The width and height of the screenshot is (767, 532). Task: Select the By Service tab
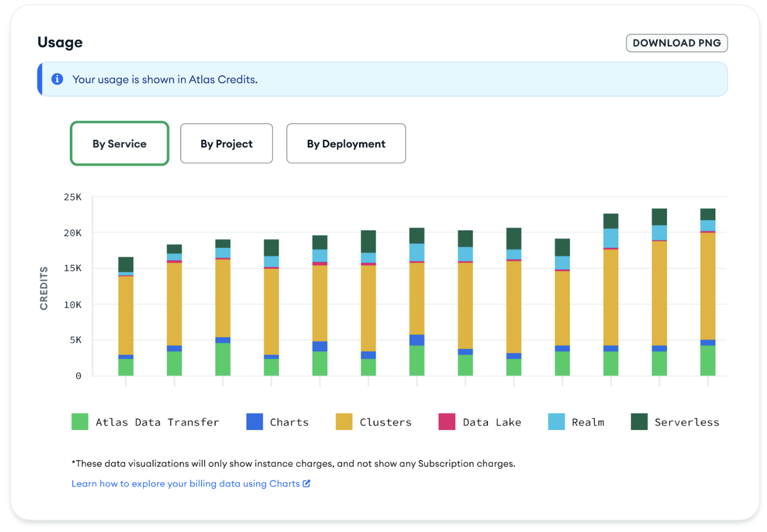click(119, 144)
